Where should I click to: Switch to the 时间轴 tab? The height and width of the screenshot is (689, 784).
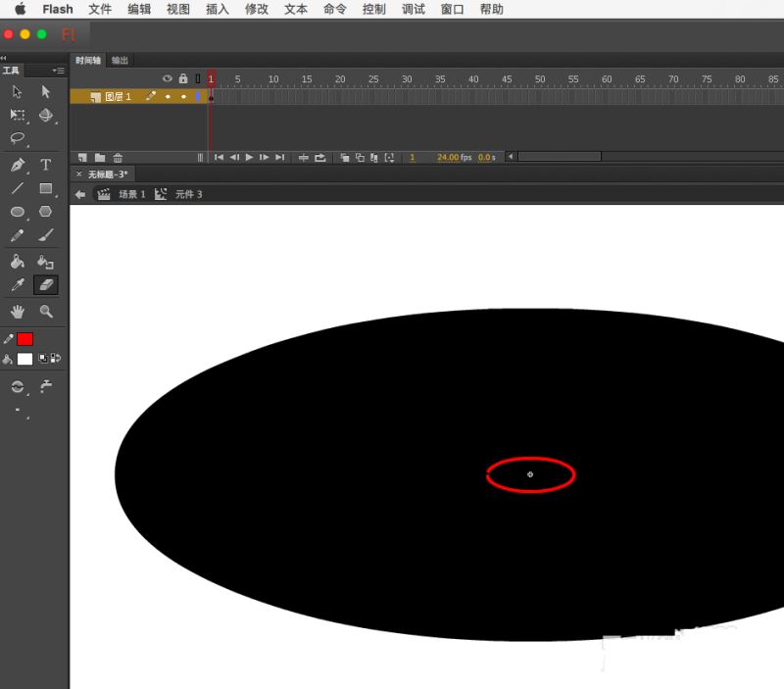(x=88, y=61)
